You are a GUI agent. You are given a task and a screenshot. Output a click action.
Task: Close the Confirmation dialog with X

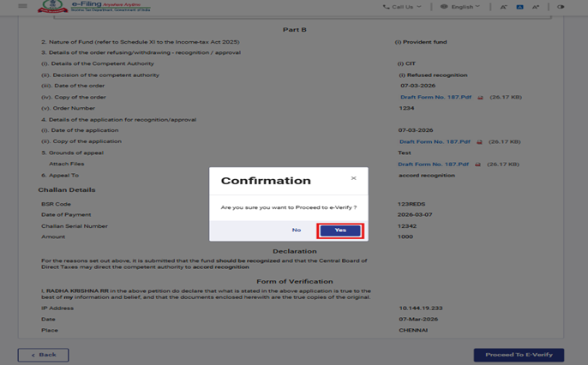[353, 178]
